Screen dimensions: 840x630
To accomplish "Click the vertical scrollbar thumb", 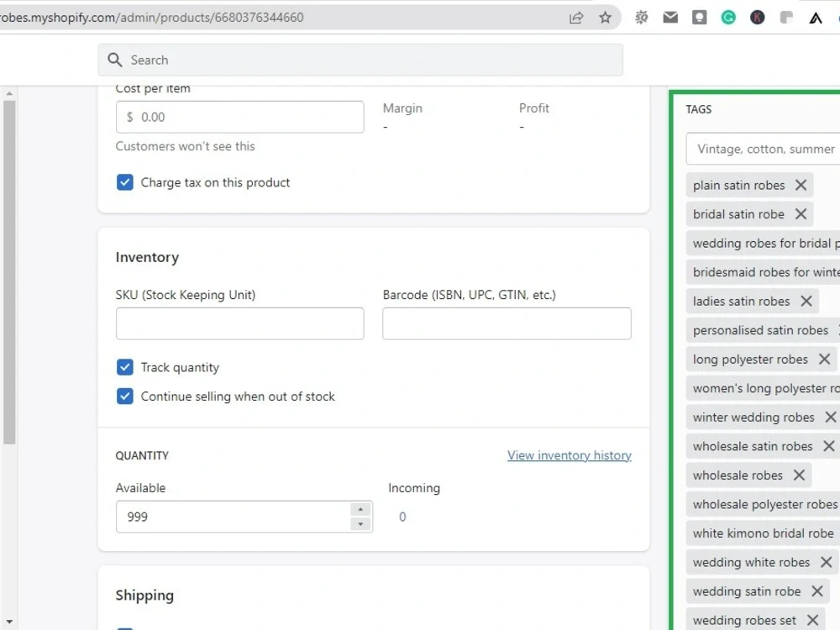I will (x=9, y=272).
